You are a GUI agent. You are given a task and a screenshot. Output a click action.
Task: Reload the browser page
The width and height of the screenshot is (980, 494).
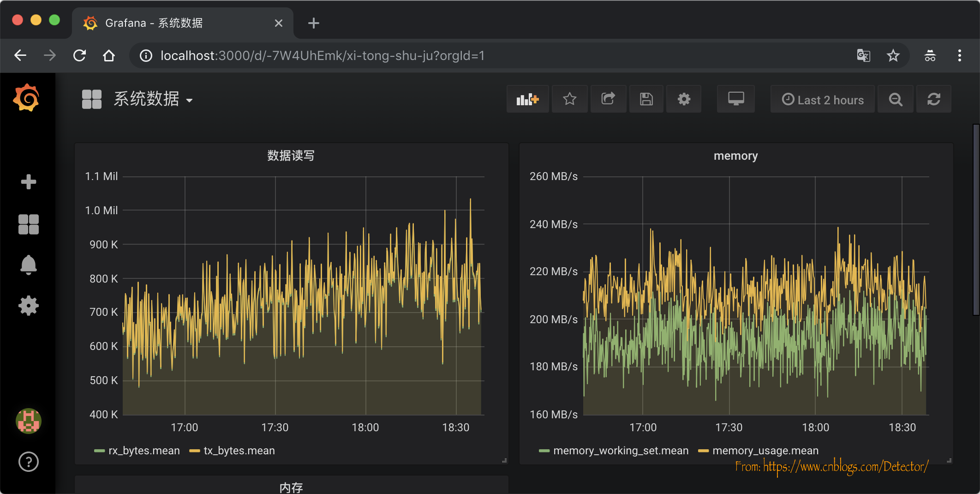pyautogui.click(x=79, y=56)
